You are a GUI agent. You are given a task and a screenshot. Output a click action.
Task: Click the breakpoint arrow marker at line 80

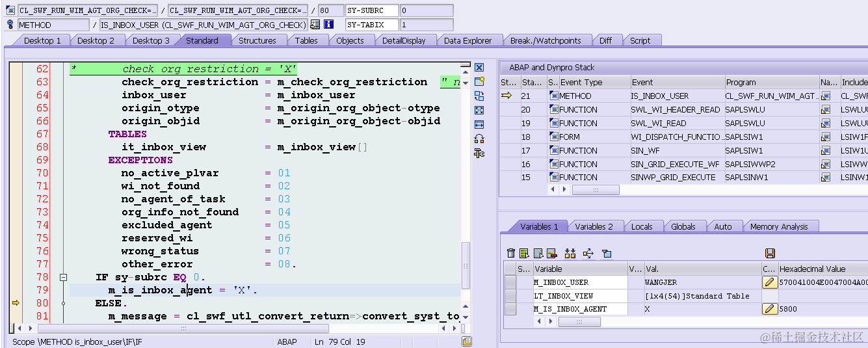pyautogui.click(x=16, y=303)
